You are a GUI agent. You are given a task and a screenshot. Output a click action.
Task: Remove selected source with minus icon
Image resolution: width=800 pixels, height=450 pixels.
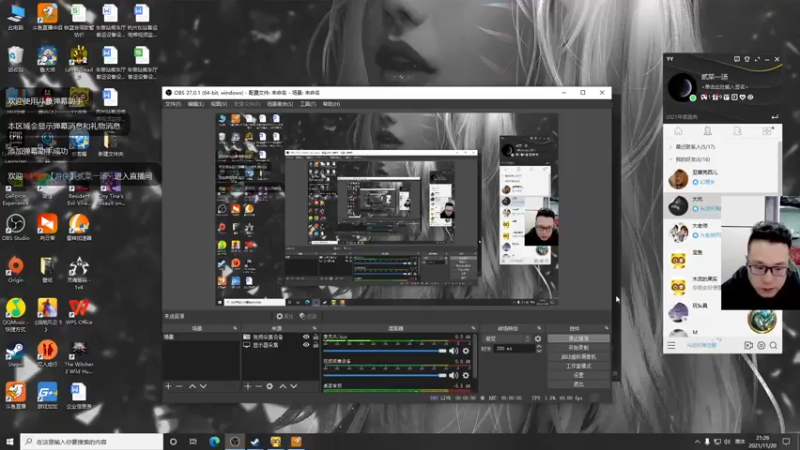[258, 386]
